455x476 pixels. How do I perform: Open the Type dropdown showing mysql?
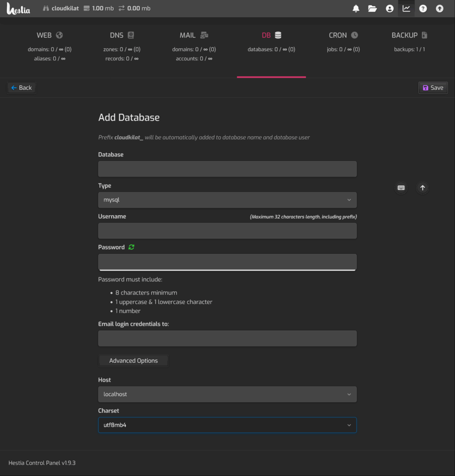pyautogui.click(x=227, y=200)
